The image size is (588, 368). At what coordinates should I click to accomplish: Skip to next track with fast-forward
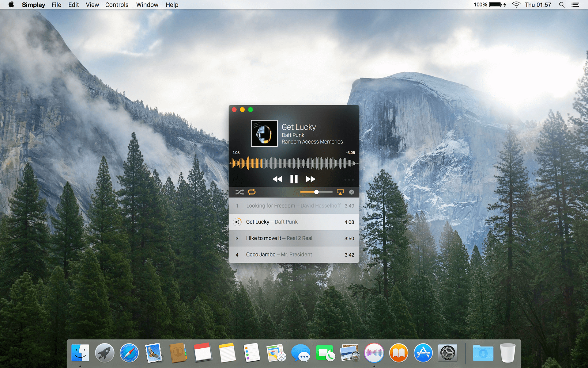pyautogui.click(x=311, y=179)
